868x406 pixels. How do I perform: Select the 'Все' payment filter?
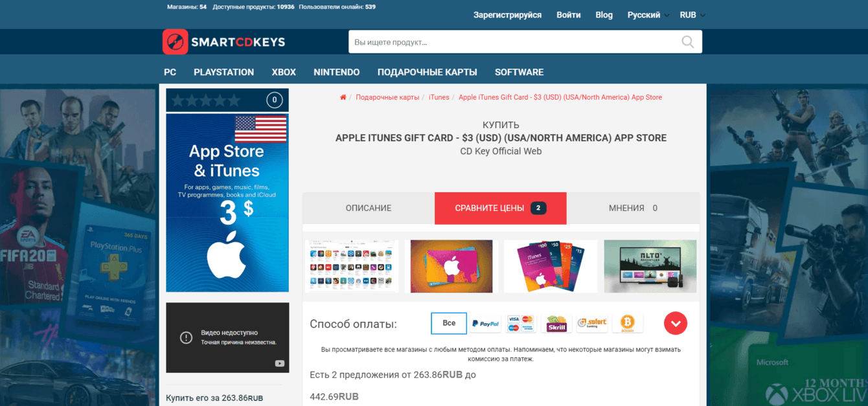point(449,323)
